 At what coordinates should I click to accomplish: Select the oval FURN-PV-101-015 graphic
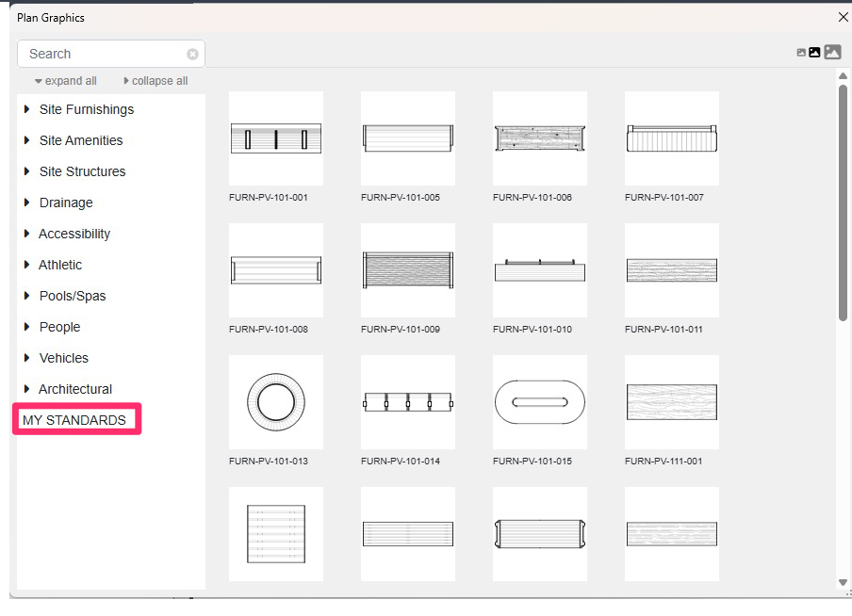(x=539, y=402)
